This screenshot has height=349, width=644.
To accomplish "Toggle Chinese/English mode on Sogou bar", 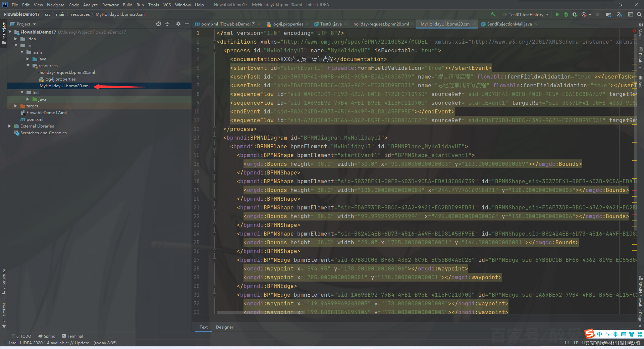I will 599,334.
